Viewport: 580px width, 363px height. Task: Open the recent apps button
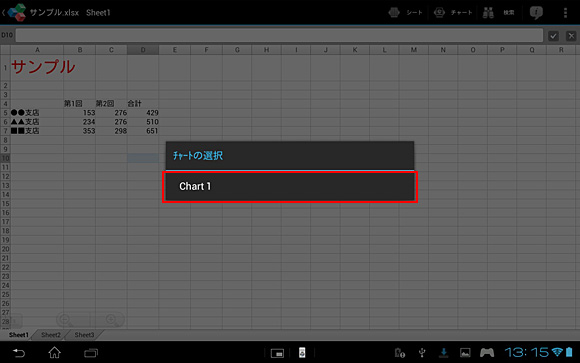(x=91, y=353)
